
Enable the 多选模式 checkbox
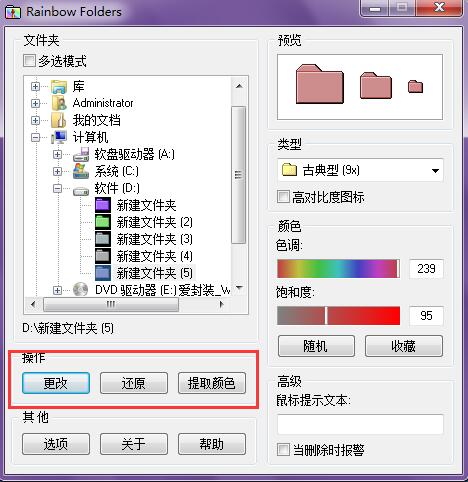tap(29, 61)
